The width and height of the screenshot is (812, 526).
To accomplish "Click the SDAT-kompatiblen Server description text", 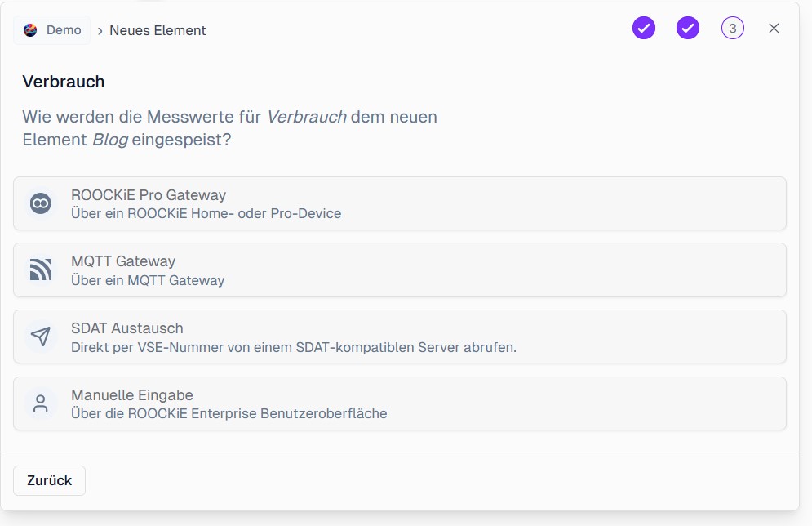I will pos(294,347).
